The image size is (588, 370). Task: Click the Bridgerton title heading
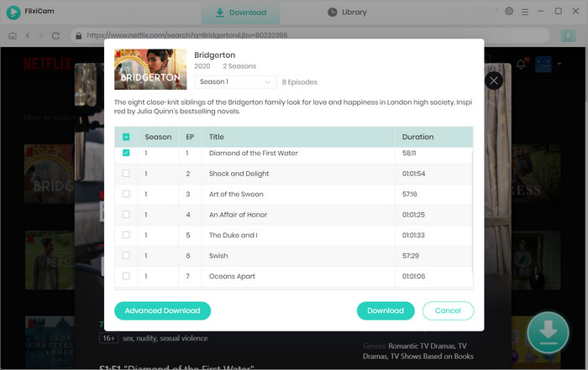pyautogui.click(x=215, y=55)
